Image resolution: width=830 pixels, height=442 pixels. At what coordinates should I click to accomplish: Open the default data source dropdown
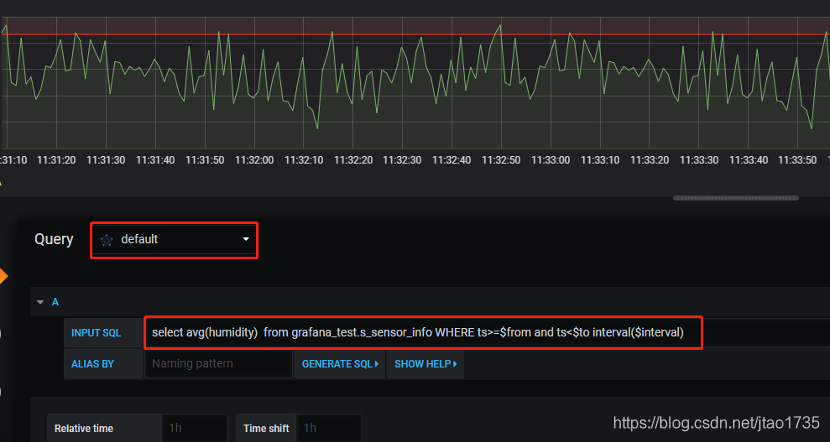pos(174,240)
